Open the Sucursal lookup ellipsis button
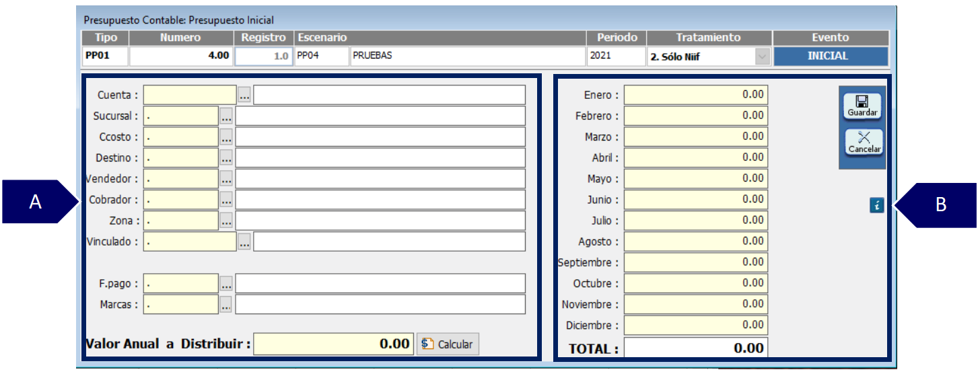Screen dimensions: 980x374 tap(226, 116)
